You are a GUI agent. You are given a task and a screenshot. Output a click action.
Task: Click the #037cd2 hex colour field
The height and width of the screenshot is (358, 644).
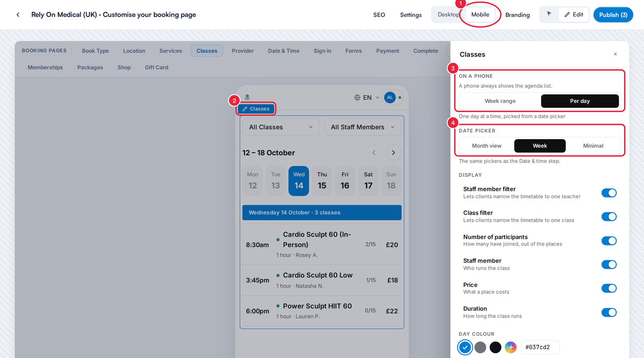point(540,347)
